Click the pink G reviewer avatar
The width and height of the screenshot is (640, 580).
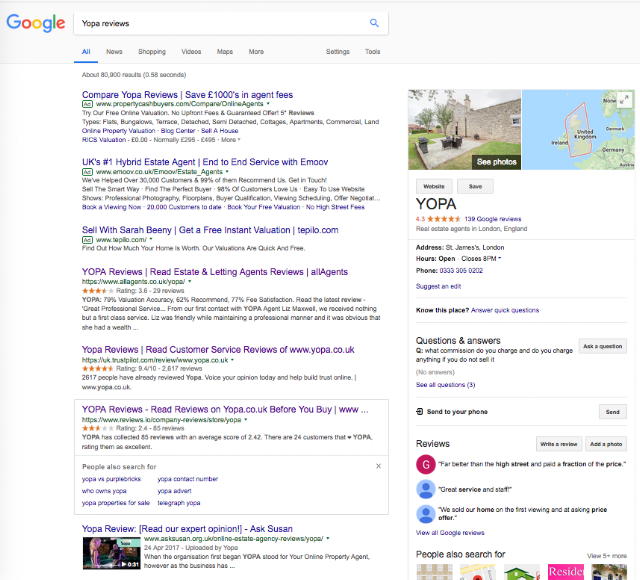[426, 464]
